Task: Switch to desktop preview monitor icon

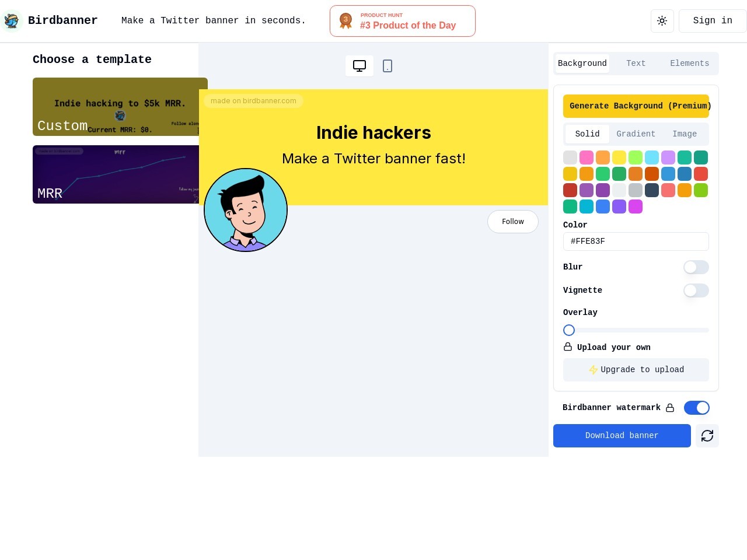Action: (x=359, y=66)
